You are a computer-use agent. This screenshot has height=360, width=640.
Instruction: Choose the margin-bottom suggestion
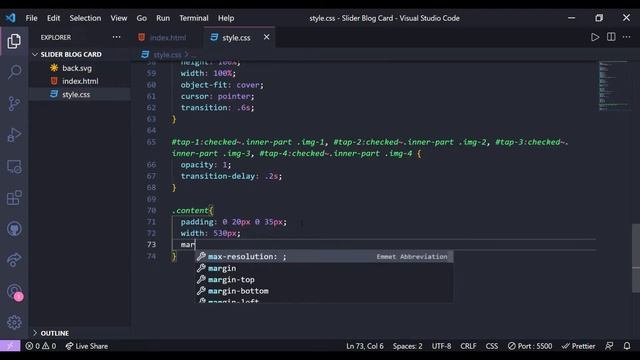pos(324,291)
